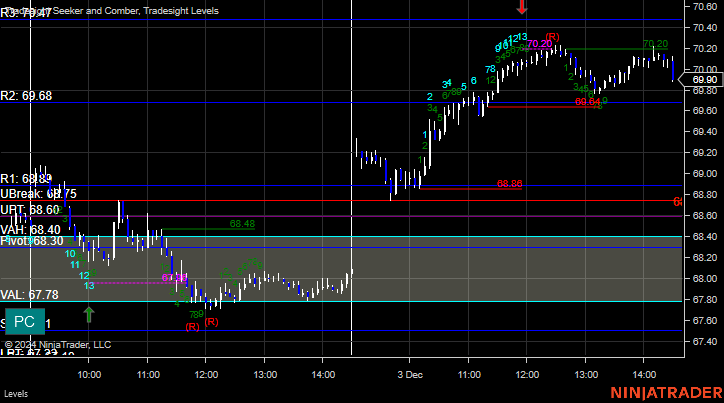
Task: Click 67.40 on the price axis
Action: tap(705, 342)
